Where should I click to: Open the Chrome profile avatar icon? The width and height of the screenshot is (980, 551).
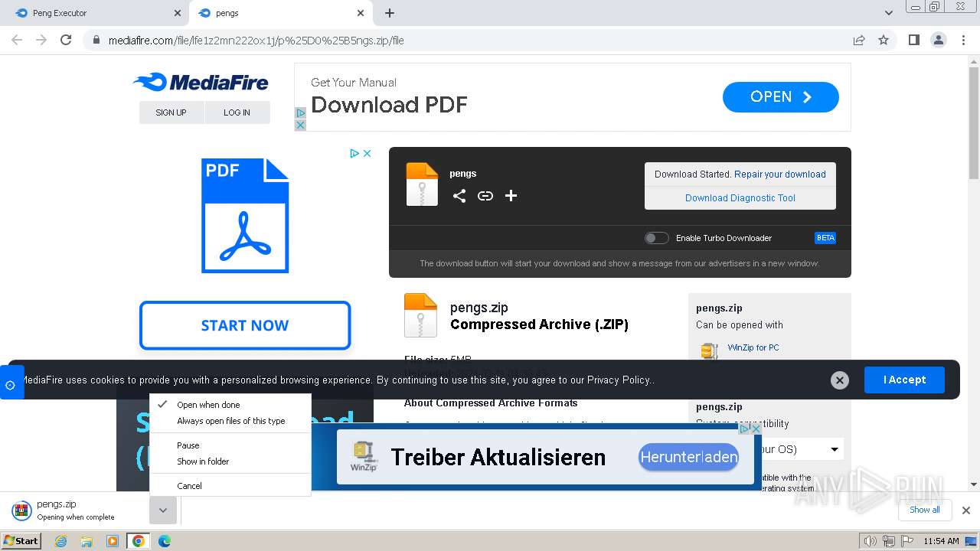[x=938, y=40]
